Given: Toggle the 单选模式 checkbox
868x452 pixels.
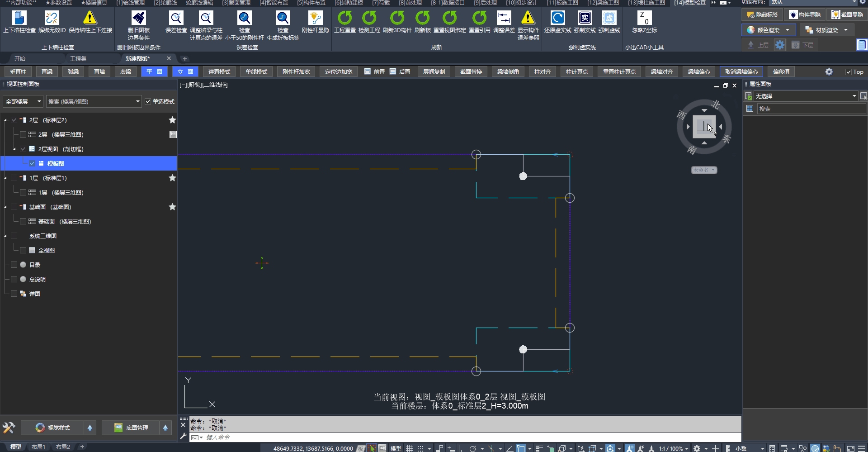Looking at the screenshot, I should pyautogui.click(x=148, y=102).
